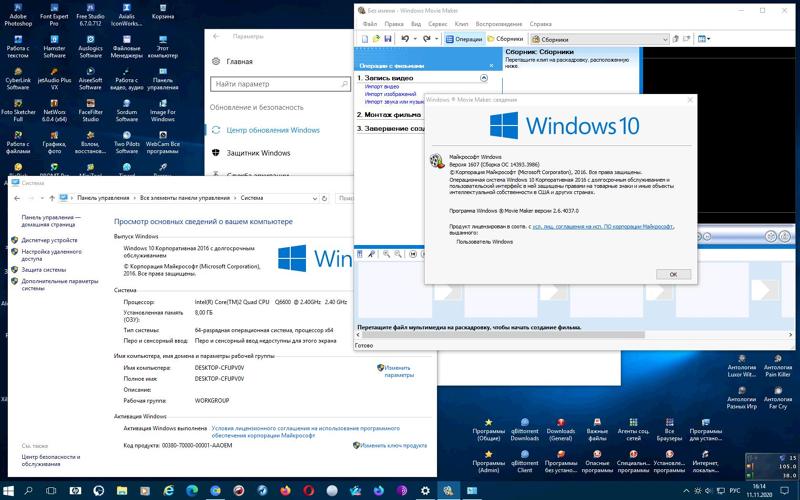Viewport: 800px width, 500px height.
Task: Click the zoom in magnifier on storyboard toolbar
Action: pos(386,254)
